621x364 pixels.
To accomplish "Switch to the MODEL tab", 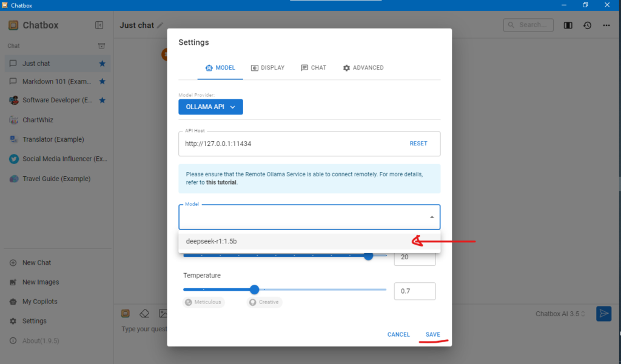I will pos(220,68).
